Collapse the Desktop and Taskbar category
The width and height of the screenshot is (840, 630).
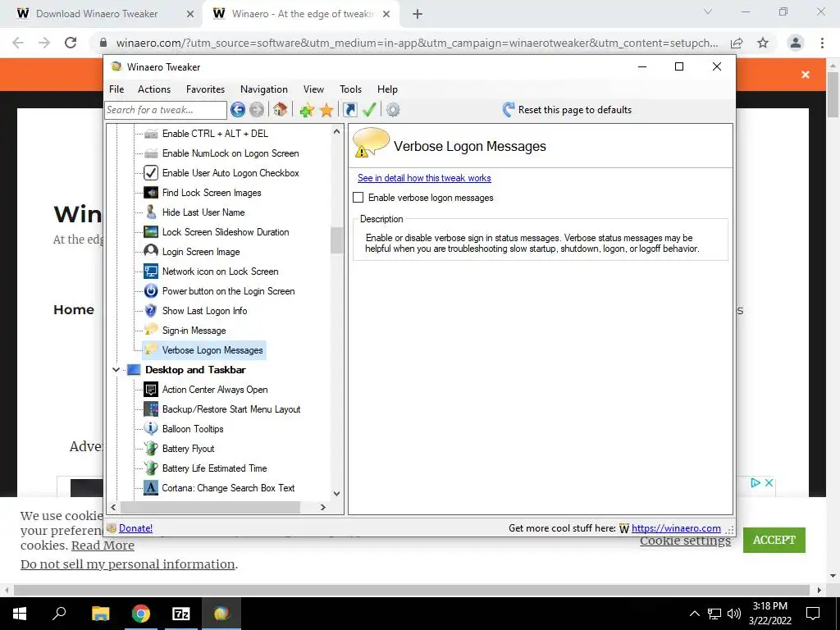[116, 370]
